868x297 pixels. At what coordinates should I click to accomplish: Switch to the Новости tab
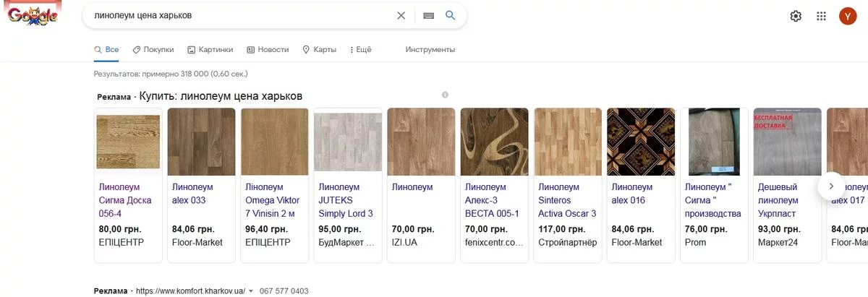[x=268, y=50]
